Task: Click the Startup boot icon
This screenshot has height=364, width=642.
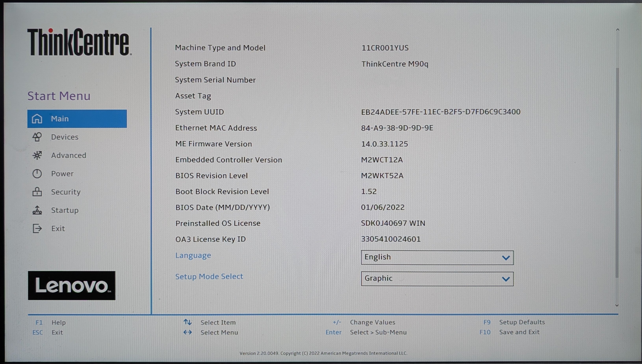Action: pos(37,210)
